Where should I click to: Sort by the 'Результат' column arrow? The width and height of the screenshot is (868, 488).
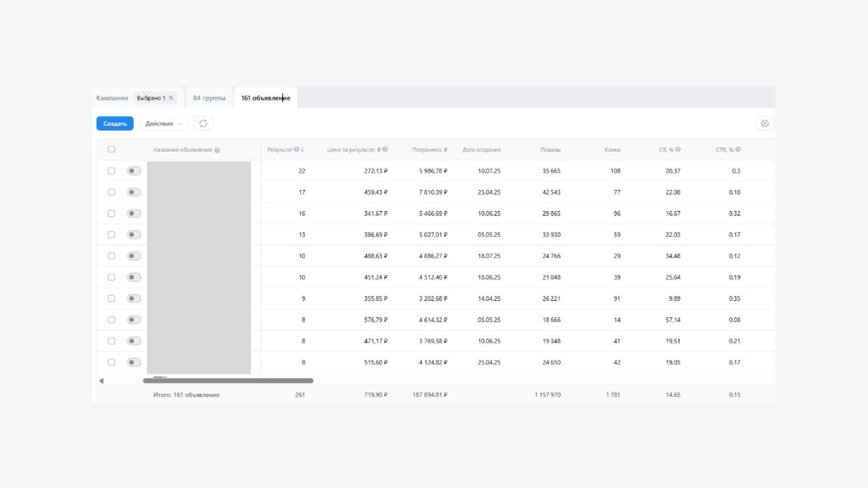pos(302,150)
